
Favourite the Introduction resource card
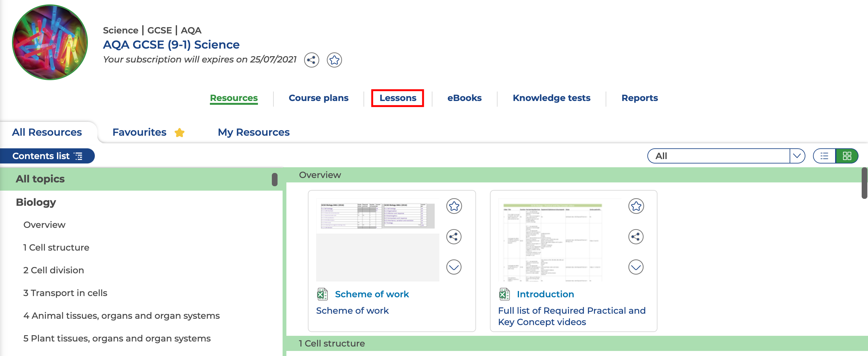tap(635, 206)
